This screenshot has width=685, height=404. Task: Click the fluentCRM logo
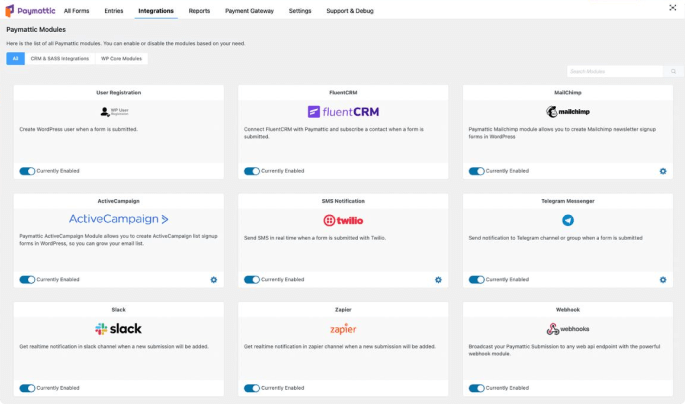click(x=343, y=112)
